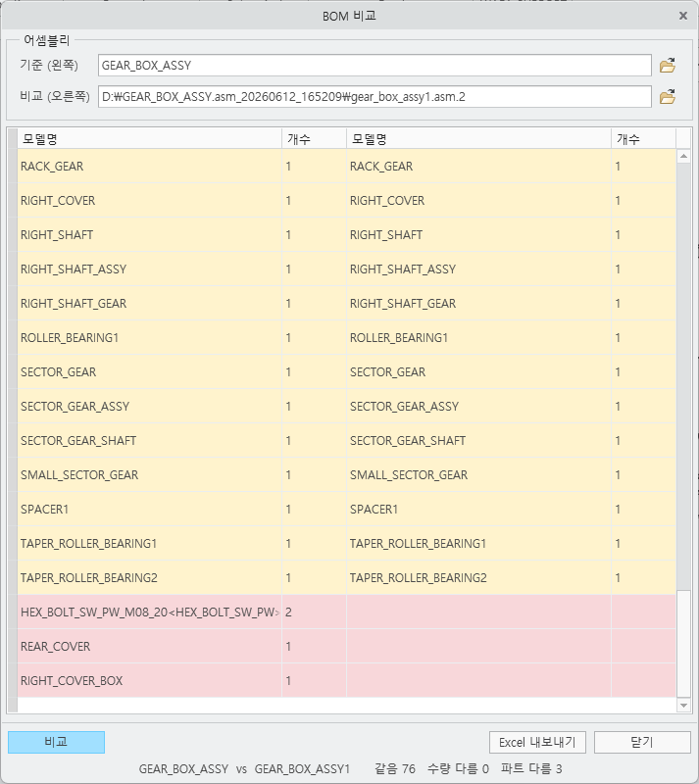Sort by the right 개수 column header

tap(643, 139)
